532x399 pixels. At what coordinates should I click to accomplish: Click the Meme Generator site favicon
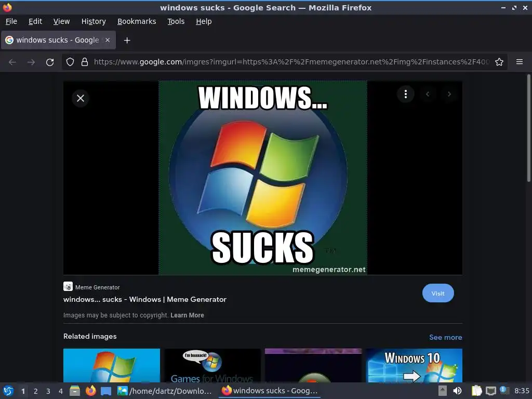[68, 286]
